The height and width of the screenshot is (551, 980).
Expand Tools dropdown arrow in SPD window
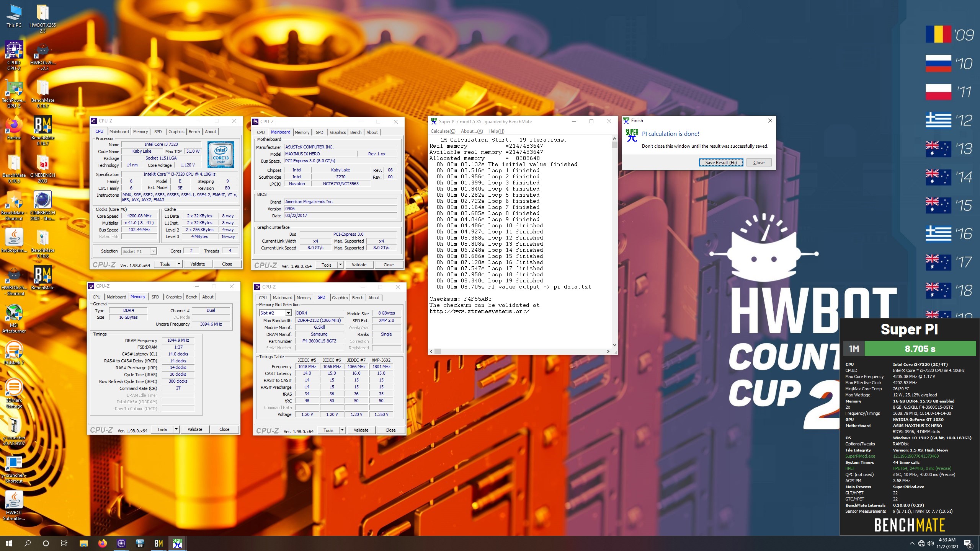(x=342, y=430)
